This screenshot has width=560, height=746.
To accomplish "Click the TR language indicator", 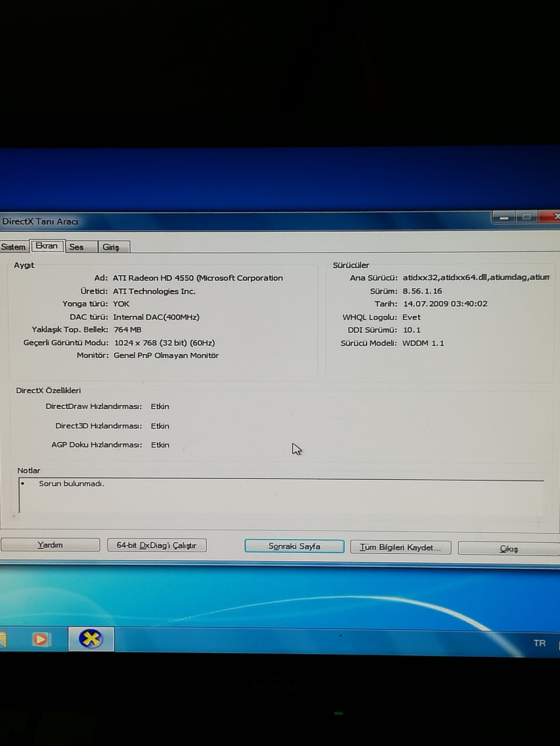I will pos(539,643).
